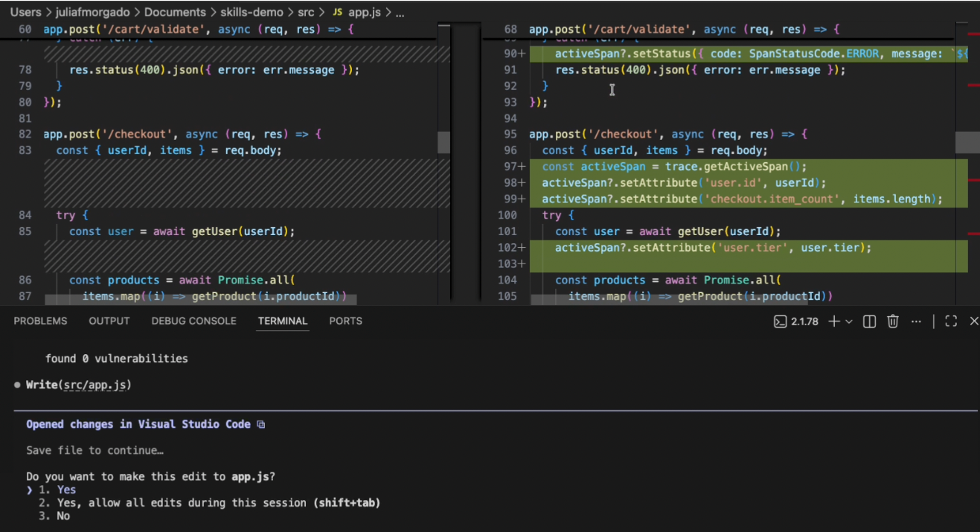Expand the trailing breadcrumb ellipsis symbol list

coord(400,13)
